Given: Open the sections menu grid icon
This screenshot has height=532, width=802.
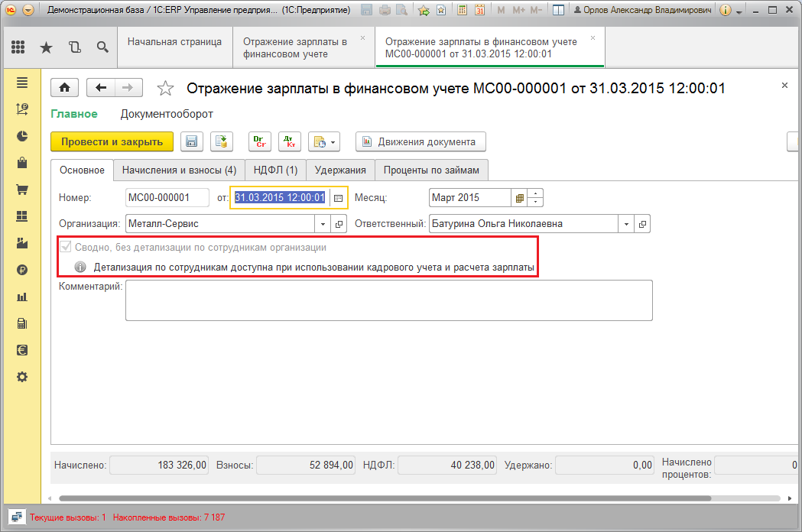Looking at the screenshot, I should tap(18, 47).
